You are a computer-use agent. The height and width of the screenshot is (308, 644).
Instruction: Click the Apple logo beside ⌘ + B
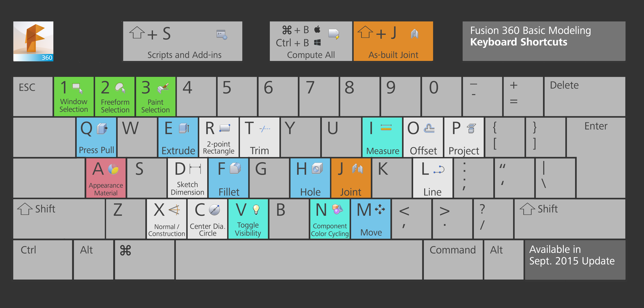pyautogui.click(x=317, y=29)
